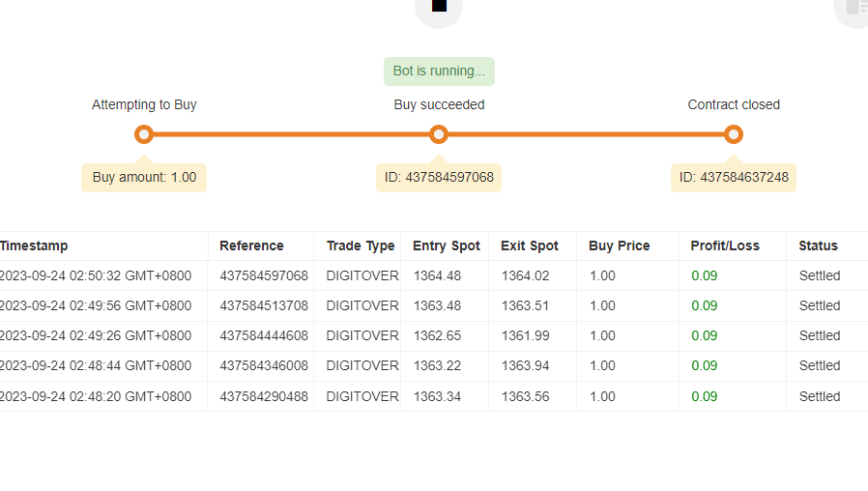Click the 'ID: 437584597068' tooltip

[439, 178]
